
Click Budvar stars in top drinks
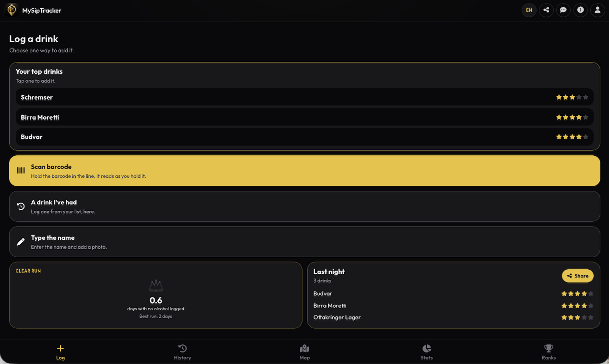pyautogui.click(x=572, y=137)
